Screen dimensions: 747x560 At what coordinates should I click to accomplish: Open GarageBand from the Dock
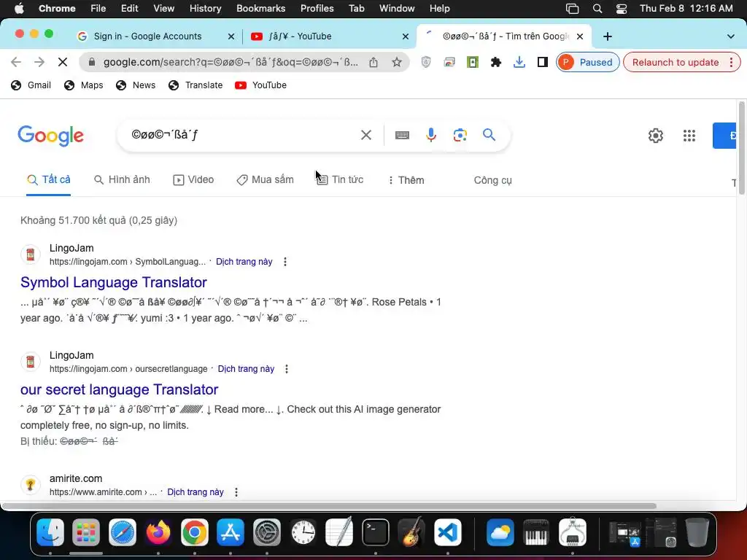[411, 532]
